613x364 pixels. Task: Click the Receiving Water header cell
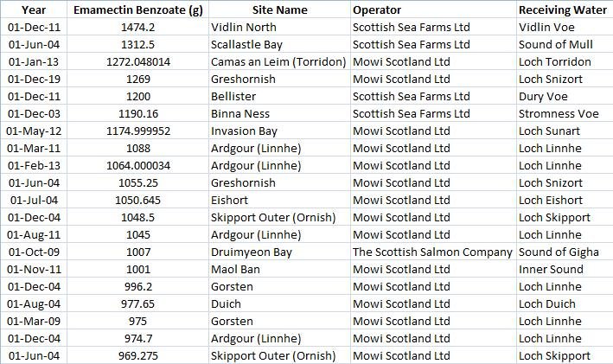coord(562,10)
